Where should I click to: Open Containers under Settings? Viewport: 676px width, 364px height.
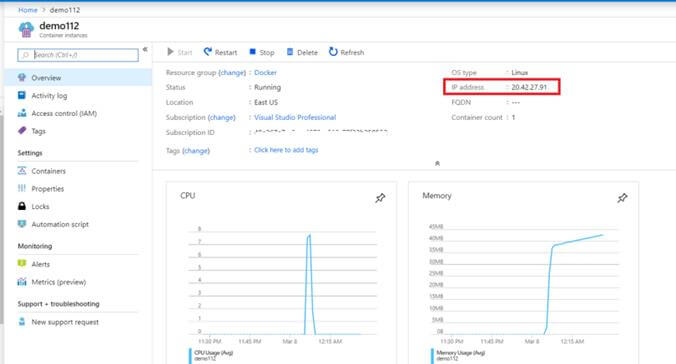[49, 171]
